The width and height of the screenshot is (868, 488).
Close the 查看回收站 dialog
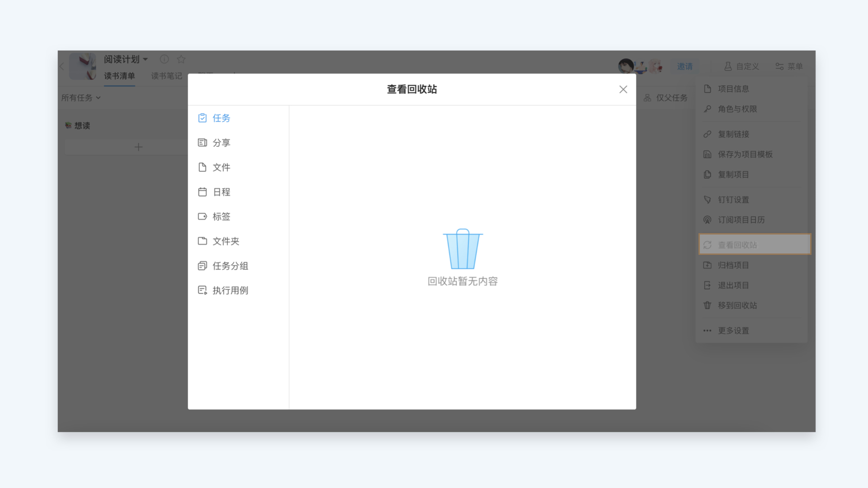[x=623, y=89]
